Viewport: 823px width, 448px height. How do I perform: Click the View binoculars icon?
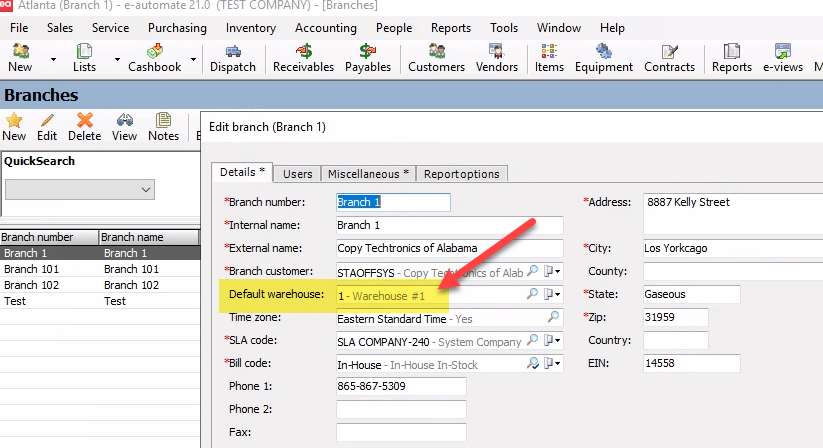click(124, 127)
